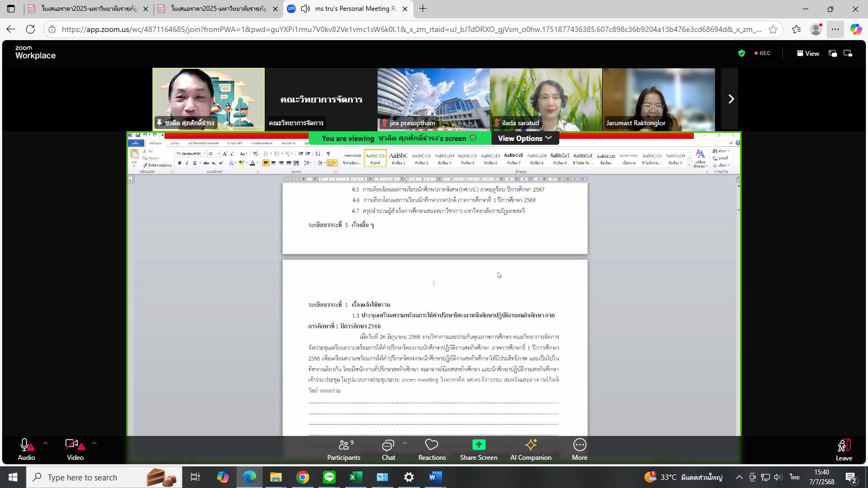Viewport: 868px width, 488px height.
Task: Select Jarumast Raktonglor video thumbnail
Action: click(x=659, y=99)
